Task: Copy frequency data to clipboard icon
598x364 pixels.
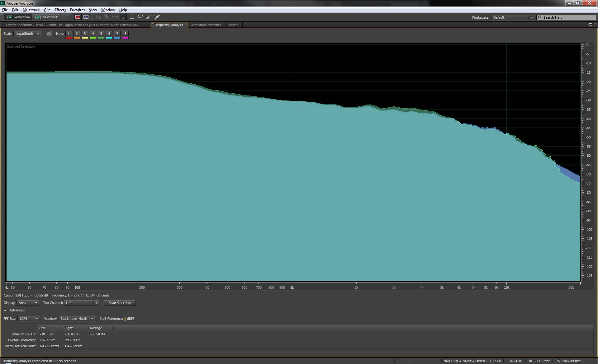Action: point(49,34)
